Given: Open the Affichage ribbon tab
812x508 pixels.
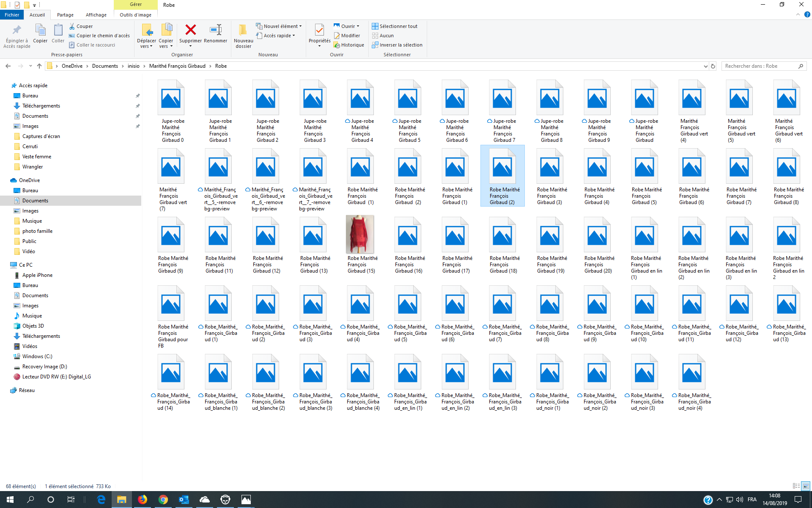Looking at the screenshot, I should pyautogui.click(x=96, y=15).
